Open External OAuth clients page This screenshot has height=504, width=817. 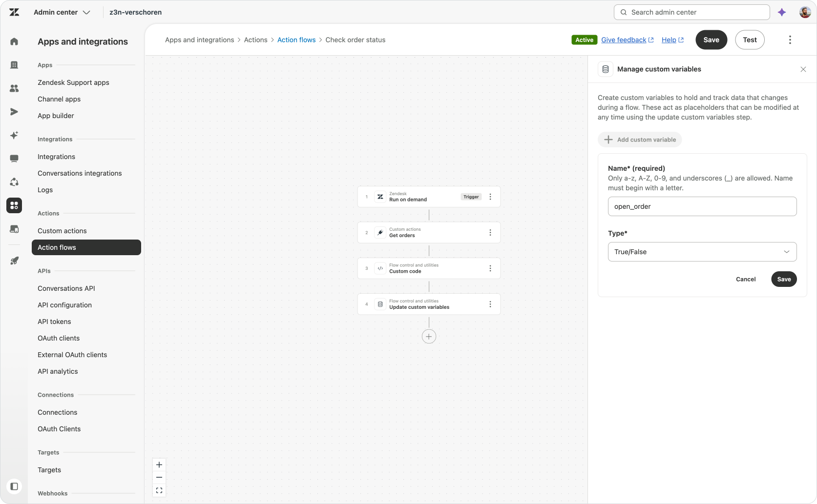[x=72, y=355]
